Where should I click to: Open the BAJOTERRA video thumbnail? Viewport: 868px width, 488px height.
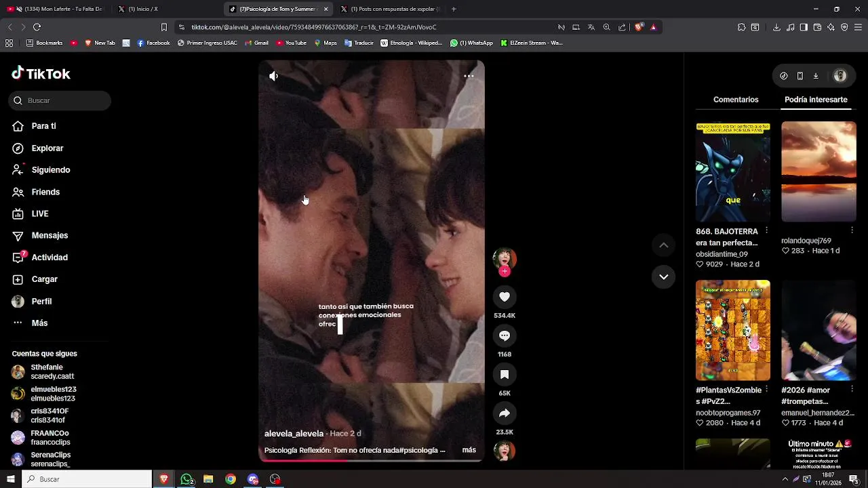[x=733, y=172]
